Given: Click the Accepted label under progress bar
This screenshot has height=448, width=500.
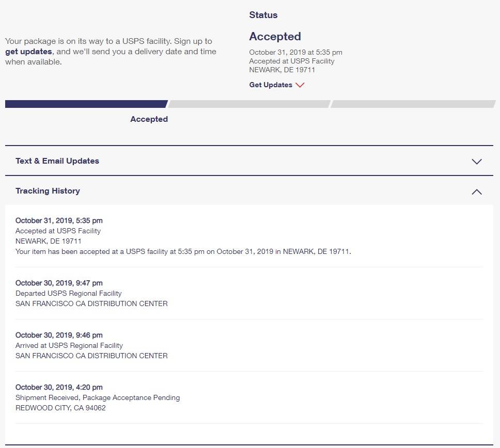Looking at the screenshot, I should pyautogui.click(x=149, y=119).
